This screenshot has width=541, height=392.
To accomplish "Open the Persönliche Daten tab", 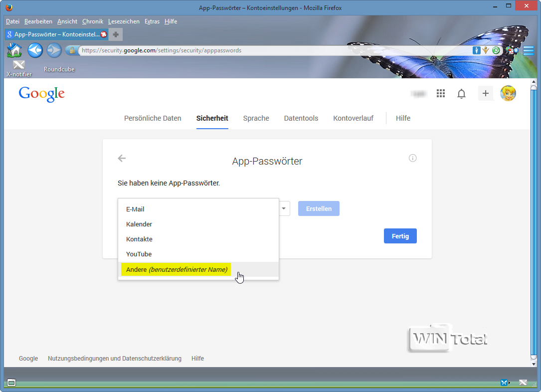I will tap(153, 118).
